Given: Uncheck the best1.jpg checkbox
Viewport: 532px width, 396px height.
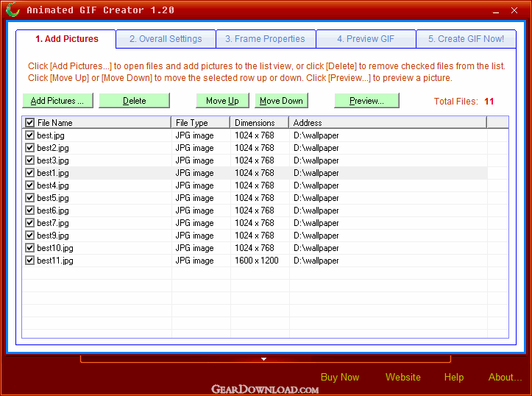Looking at the screenshot, I should [x=30, y=173].
